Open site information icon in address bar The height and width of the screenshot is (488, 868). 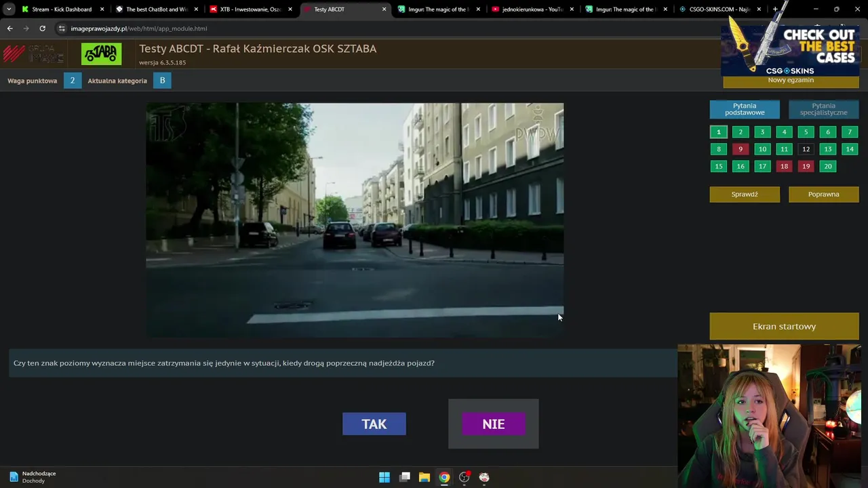pos(62,28)
